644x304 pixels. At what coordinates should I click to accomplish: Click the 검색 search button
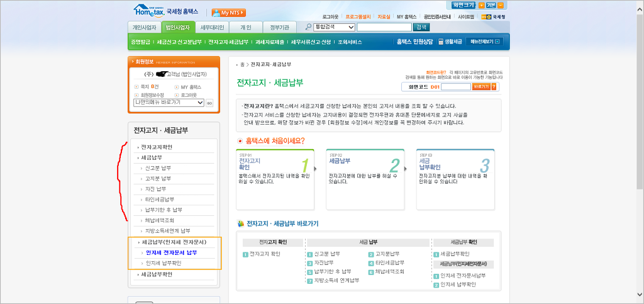click(421, 27)
